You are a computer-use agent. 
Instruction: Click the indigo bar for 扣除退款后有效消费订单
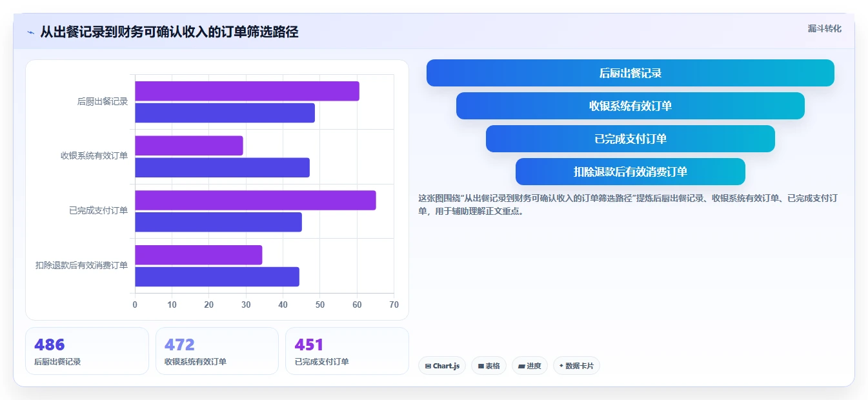(x=217, y=277)
